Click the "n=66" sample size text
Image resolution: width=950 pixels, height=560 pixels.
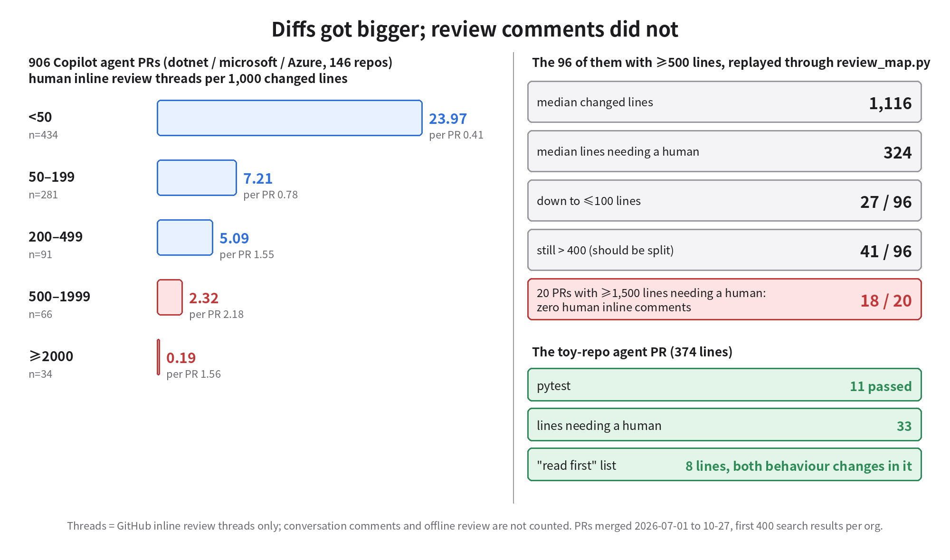(40, 314)
